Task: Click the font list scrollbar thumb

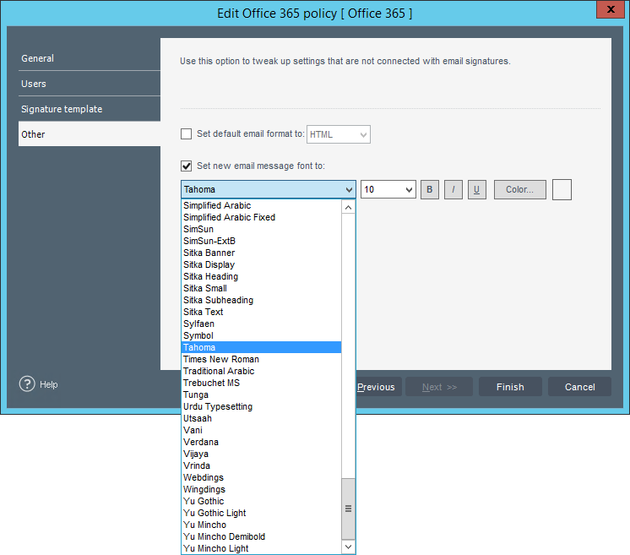Action: [348, 508]
